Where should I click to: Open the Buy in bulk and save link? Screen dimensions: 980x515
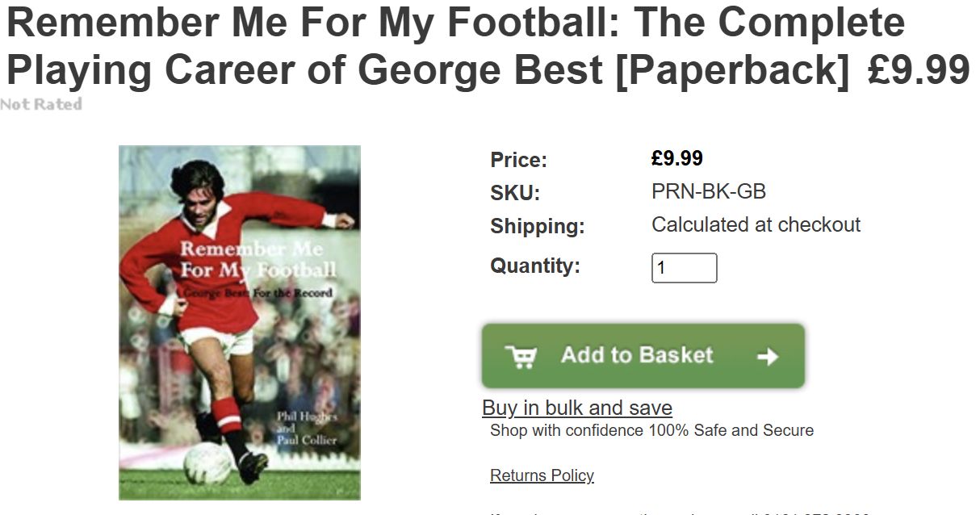pyautogui.click(x=576, y=408)
